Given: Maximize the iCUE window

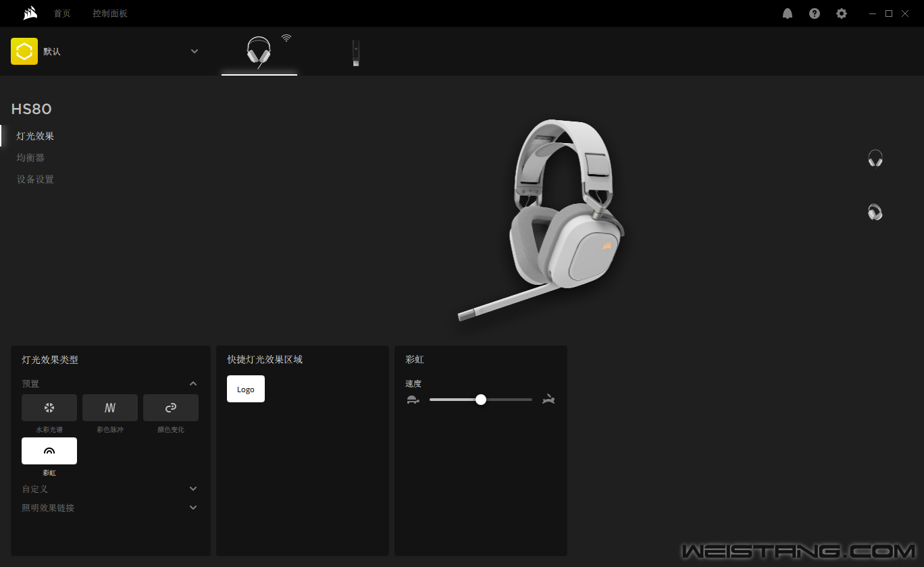Looking at the screenshot, I should coord(889,13).
